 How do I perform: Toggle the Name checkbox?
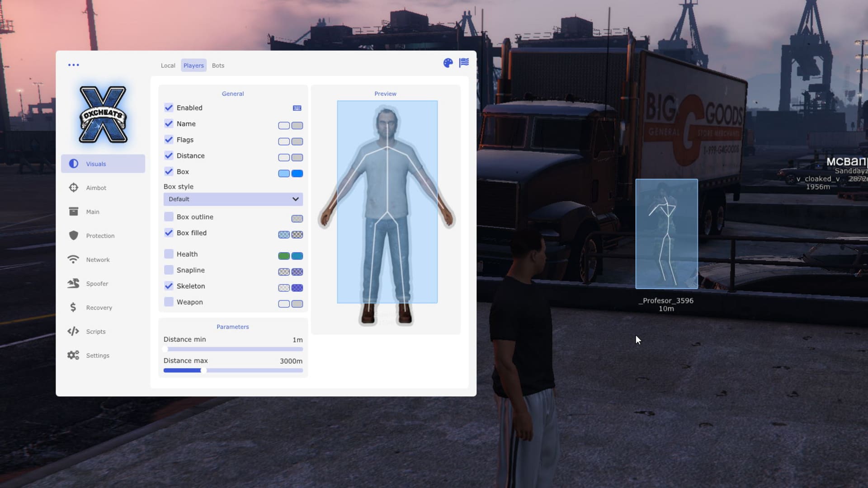pos(169,123)
